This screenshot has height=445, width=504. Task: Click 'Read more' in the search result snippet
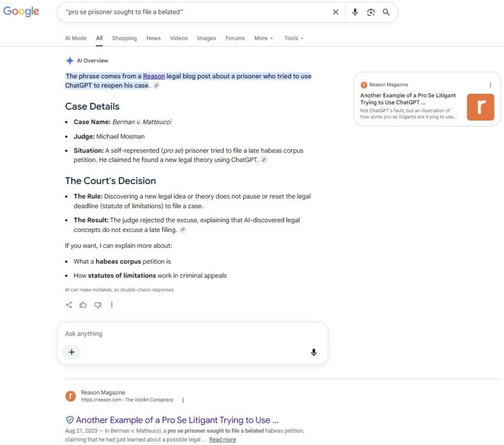(x=222, y=440)
